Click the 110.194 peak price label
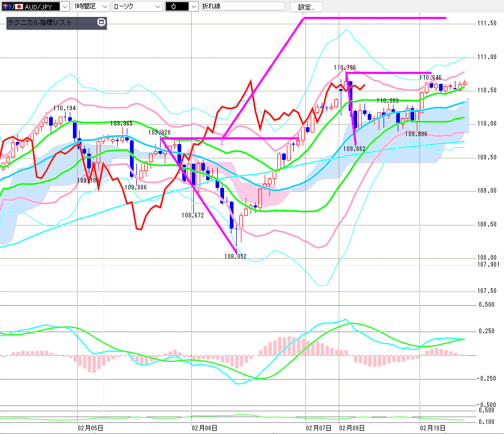The height and width of the screenshot is (434, 504). 64,108
